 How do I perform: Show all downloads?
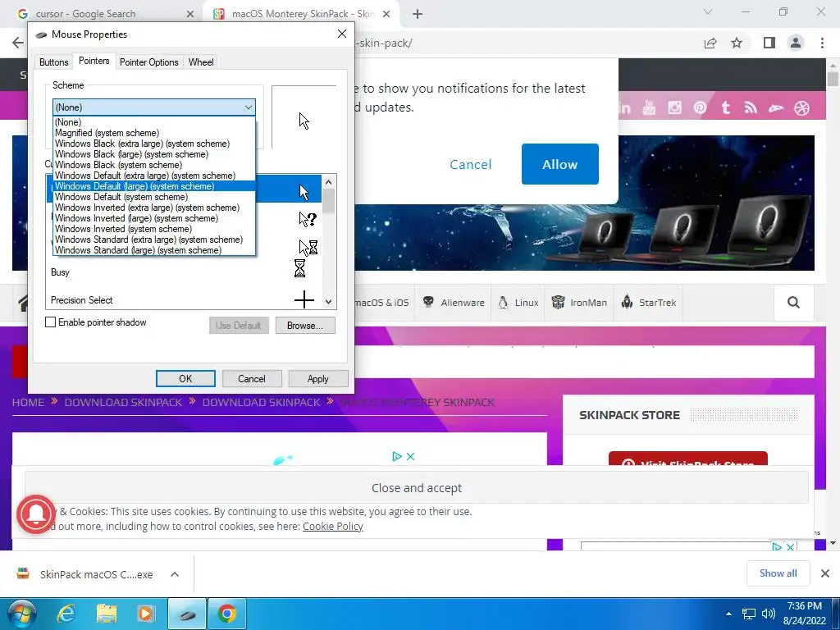pyautogui.click(x=778, y=573)
